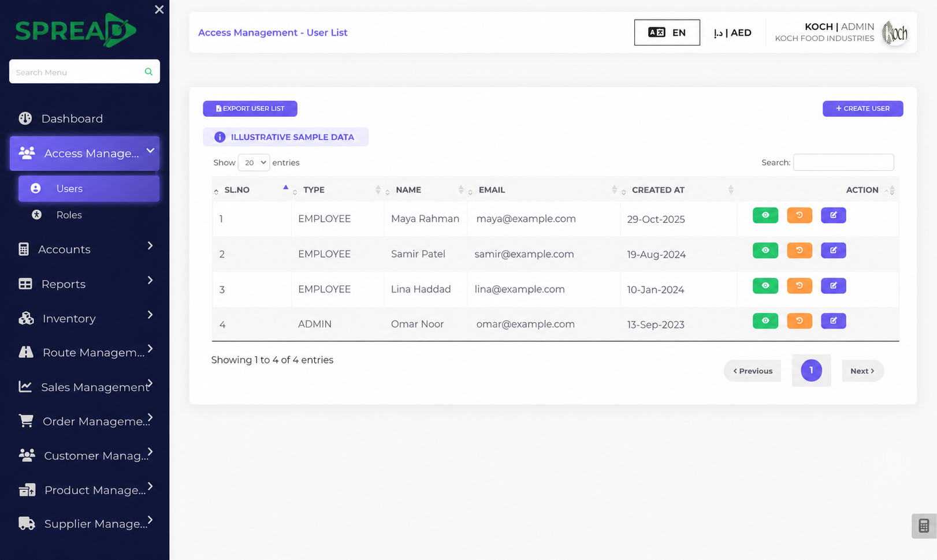Viewport: 937px width, 560px height.
Task: Edit Maya Rahman's user record
Action: [x=833, y=215]
